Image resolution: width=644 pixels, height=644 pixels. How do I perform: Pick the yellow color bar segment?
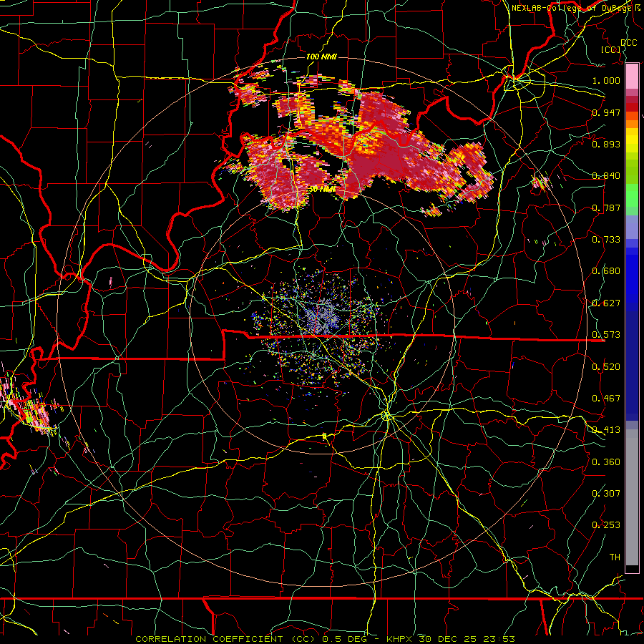tap(632, 140)
